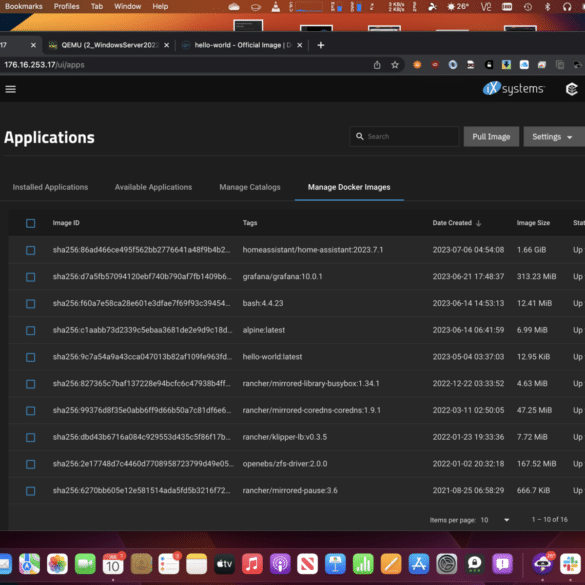Screen dimensions: 585x585
Task: Click the Pull Image button
Action: pyautogui.click(x=491, y=137)
